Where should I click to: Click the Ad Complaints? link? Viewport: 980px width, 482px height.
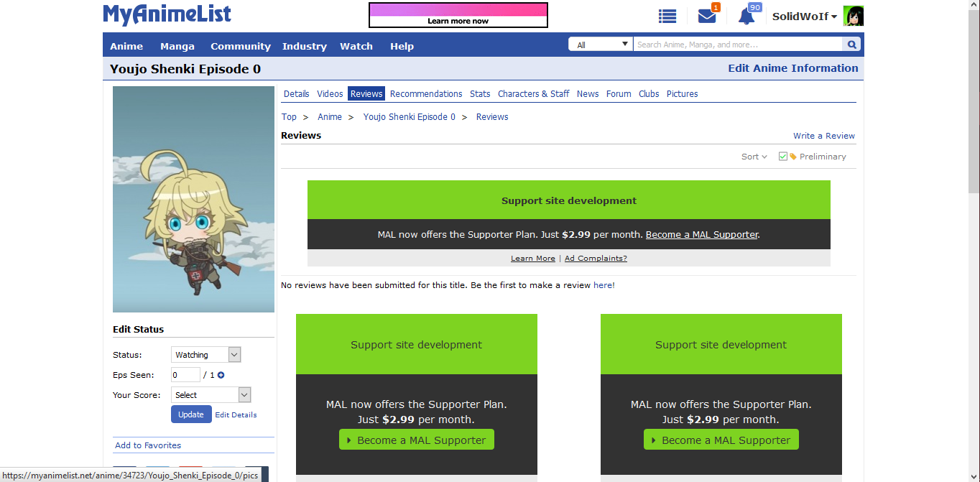596,259
